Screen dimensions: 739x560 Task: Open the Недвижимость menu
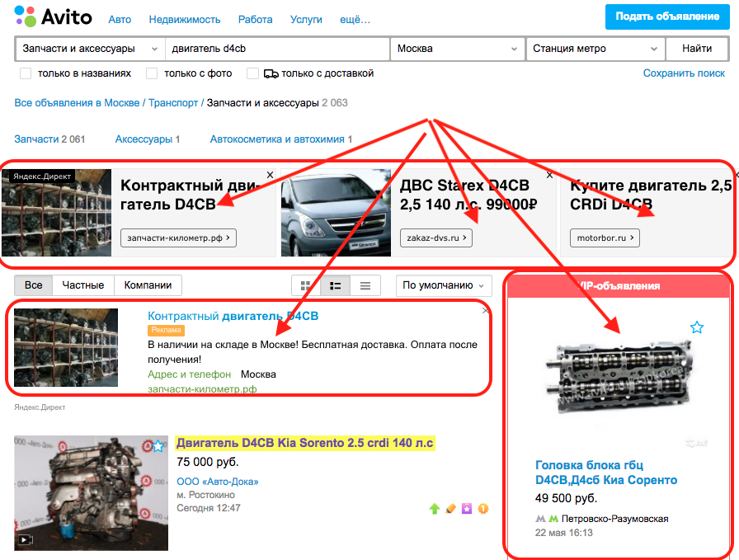pyautogui.click(x=185, y=20)
